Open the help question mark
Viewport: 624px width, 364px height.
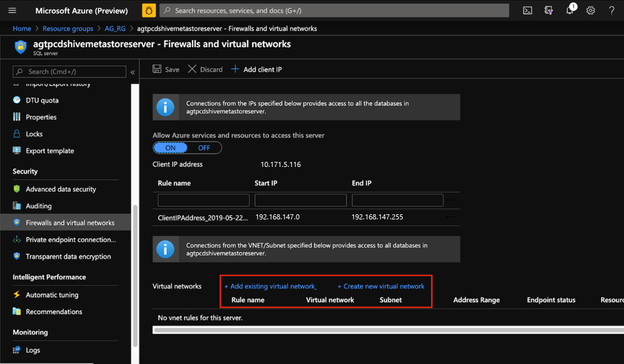pyautogui.click(x=612, y=11)
